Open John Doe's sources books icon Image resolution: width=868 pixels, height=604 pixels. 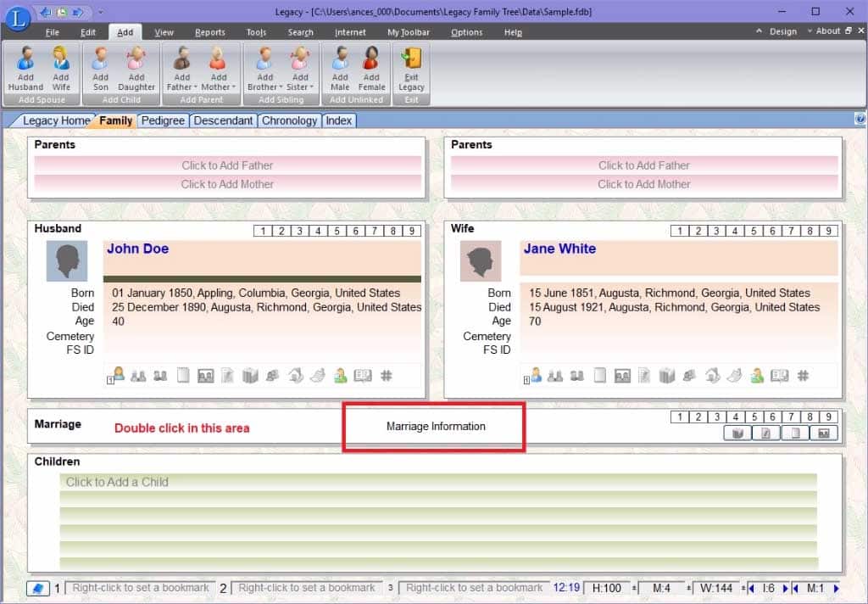250,377
